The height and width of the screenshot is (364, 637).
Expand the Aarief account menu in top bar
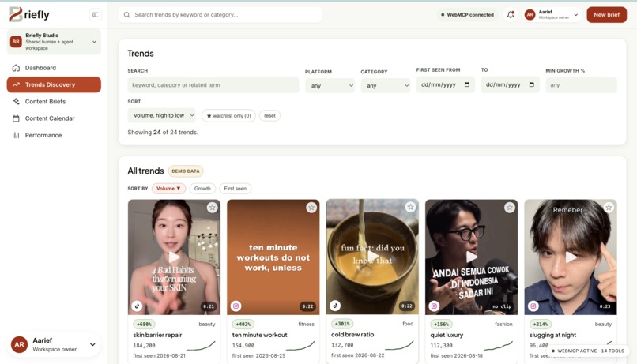click(575, 15)
